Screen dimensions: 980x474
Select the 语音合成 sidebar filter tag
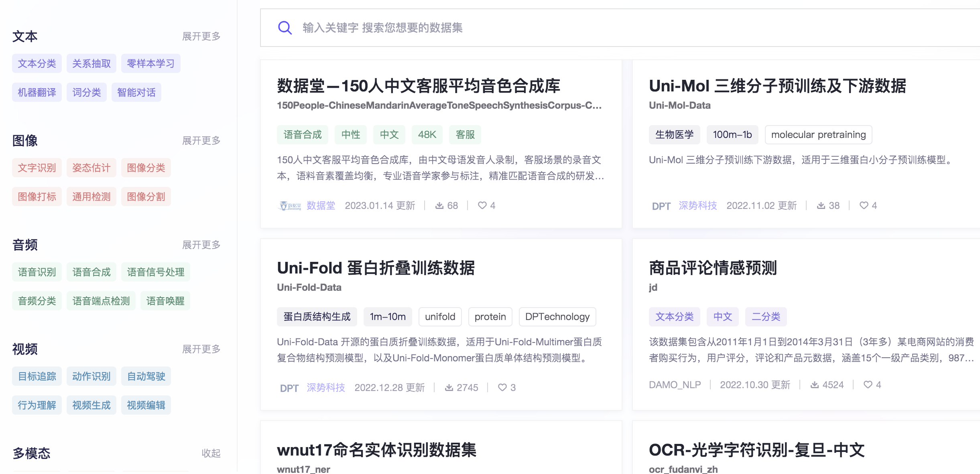(91, 272)
